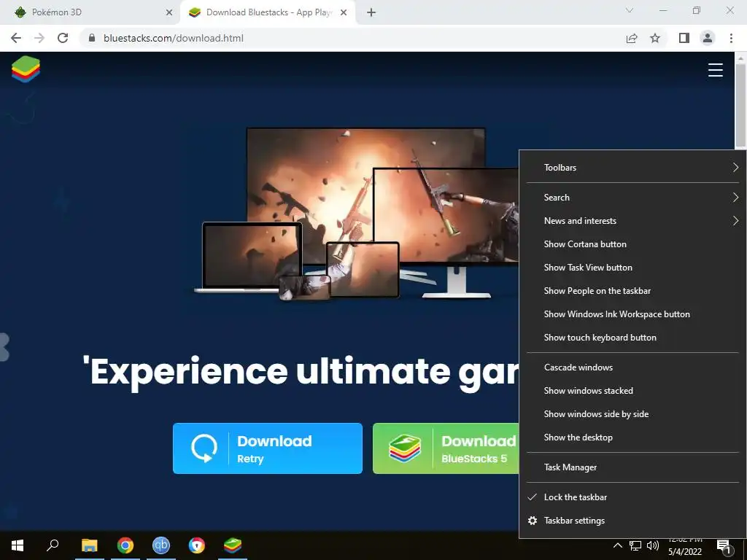Image resolution: width=747 pixels, height=560 pixels.
Task: Select the Download Bluestacks tab
Action: point(268,12)
